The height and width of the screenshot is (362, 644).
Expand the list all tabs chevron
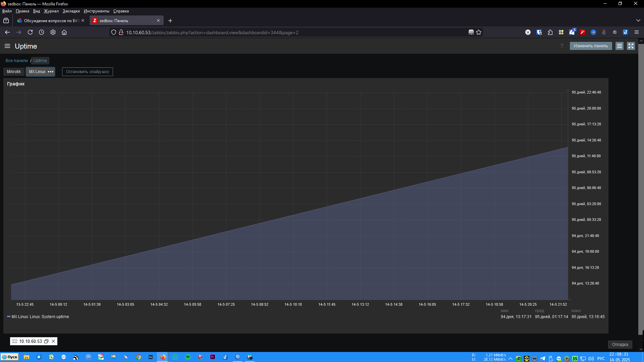pos(638,21)
